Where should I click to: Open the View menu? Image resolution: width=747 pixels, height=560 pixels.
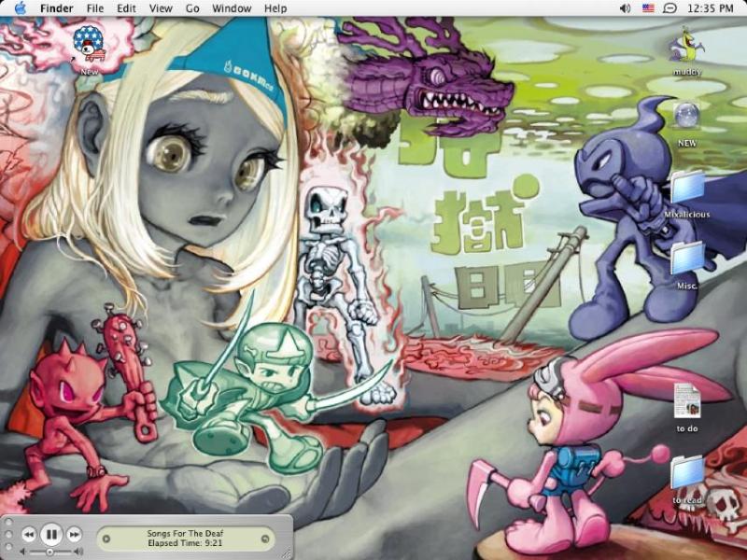pos(161,8)
